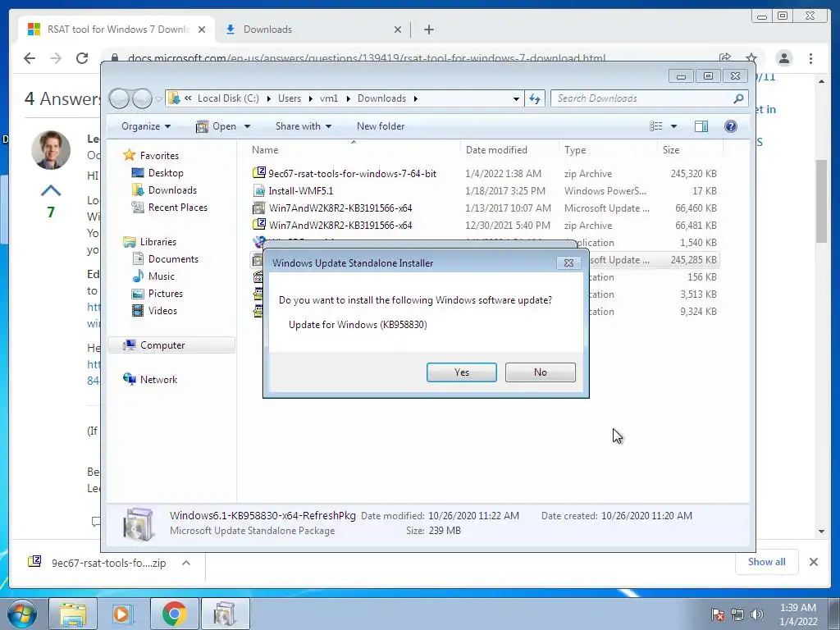840x630 pixels.
Task: Open Windows Explorer from taskbar
Action: point(73,614)
